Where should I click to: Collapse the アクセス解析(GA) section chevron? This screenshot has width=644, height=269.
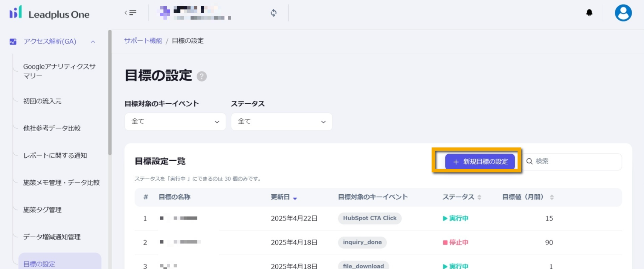tap(93, 42)
